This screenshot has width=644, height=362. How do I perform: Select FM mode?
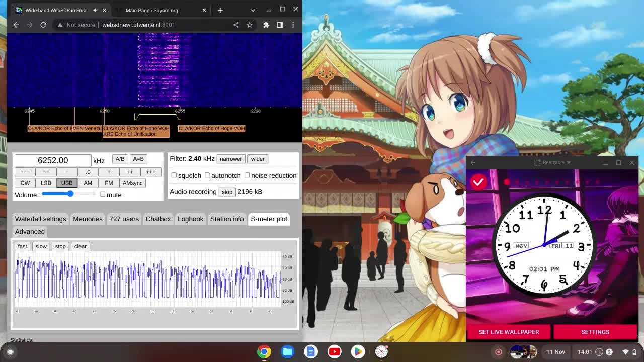(109, 183)
